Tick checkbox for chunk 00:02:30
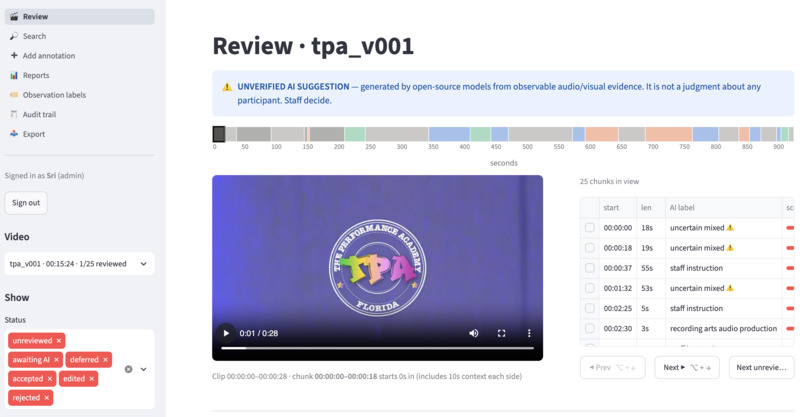This screenshot has width=806, height=417. [x=590, y=328]
